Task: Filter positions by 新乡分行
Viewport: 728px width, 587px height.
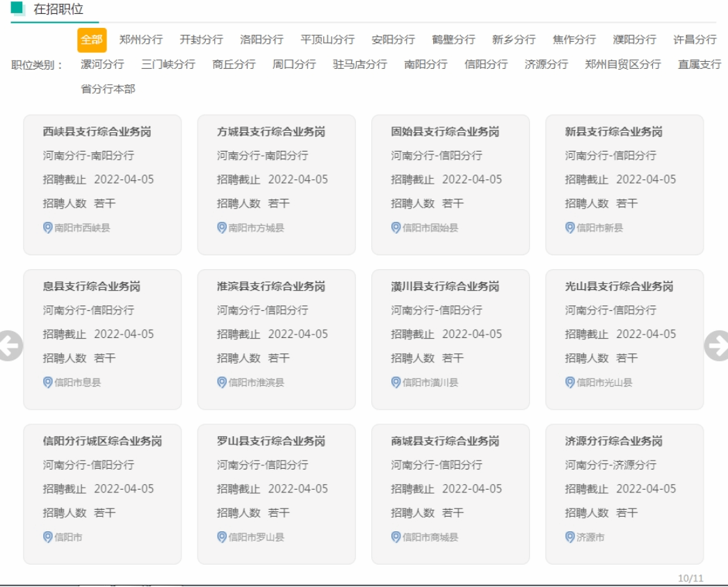Action: (x=514, y=40)
